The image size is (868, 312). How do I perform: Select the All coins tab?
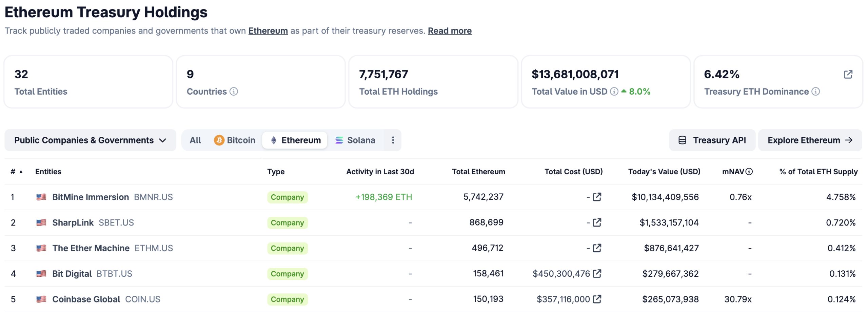coord(195,140)
